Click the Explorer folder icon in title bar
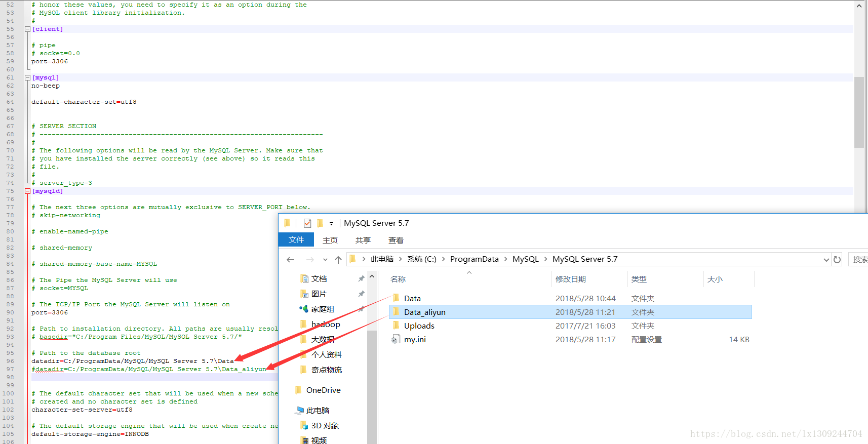868x444 pixels. (287, 223)
